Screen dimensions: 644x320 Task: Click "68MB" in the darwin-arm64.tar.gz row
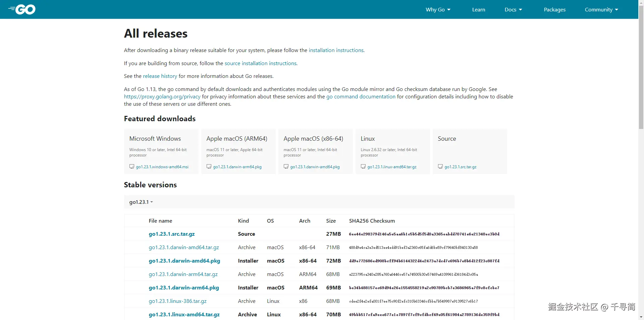pos(333,274)
